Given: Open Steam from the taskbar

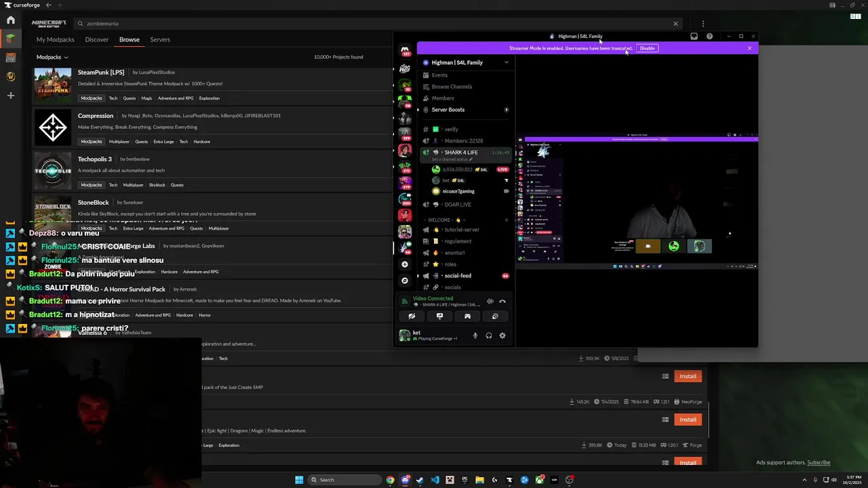Looking at the screenshot, I should [420, 480].
